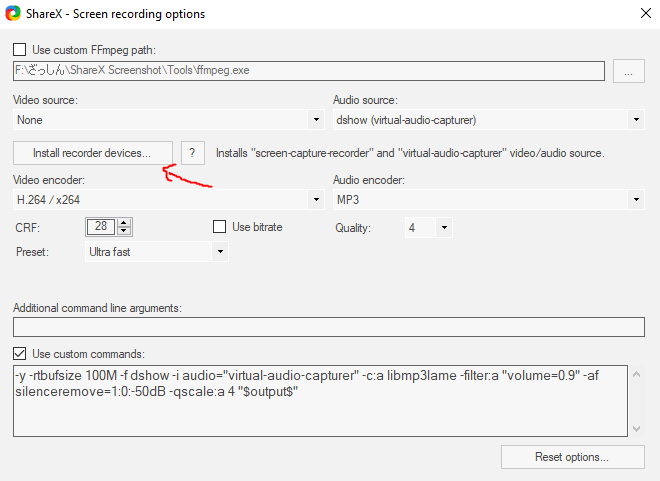Decrease CRF with the down arrow

click(x=124, y=231)
